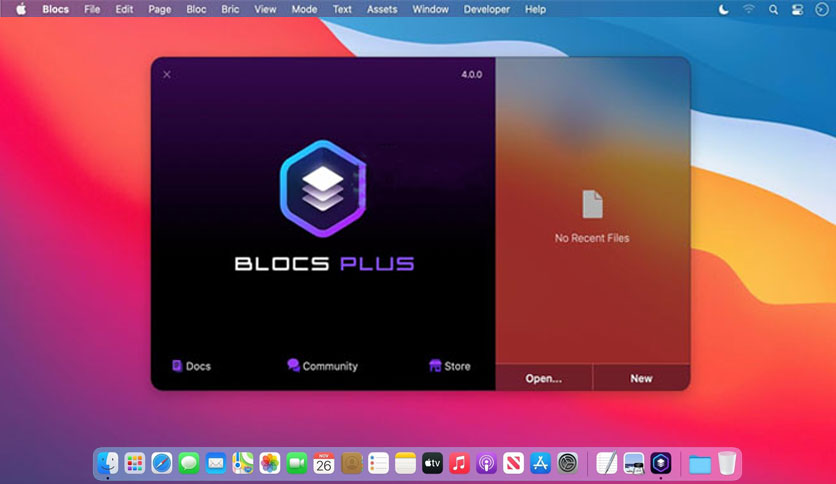Open the Edit menu
Screen dimensions: 836x484
[x=124, y=9]
